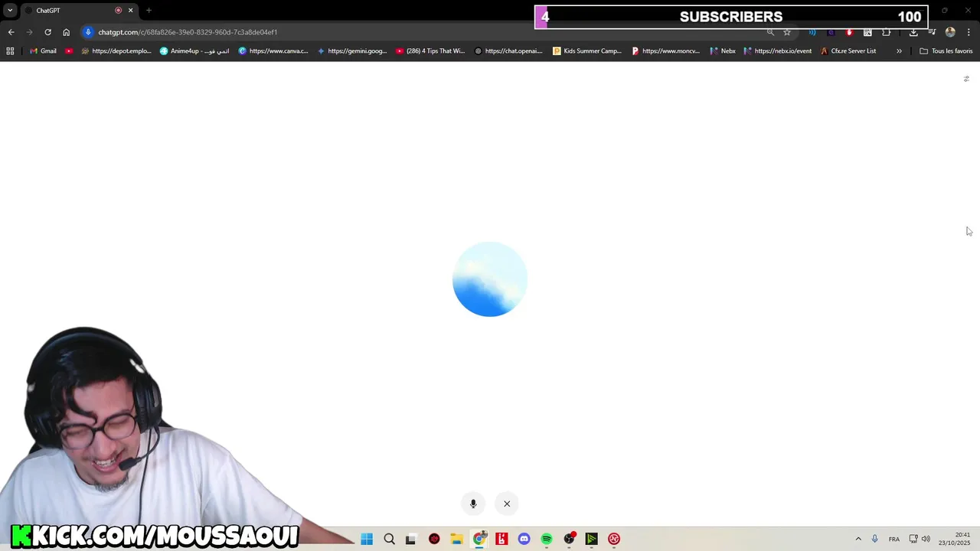Screen dimensions: 980x551
Task: Click microphone permission icon in address bar
Action: click(x=88, y=32)
